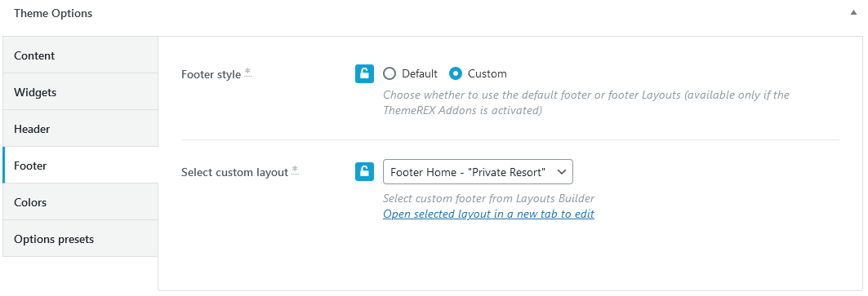Click the Theme Options panel title
Image resolution: width=868 pixels, height=296 pixels.
pyautogui.click(x=53, y=13)
